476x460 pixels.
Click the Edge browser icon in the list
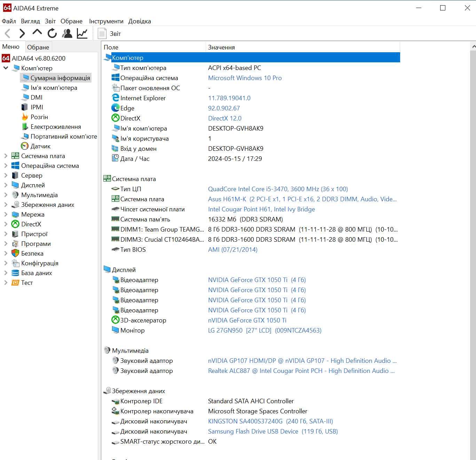coord(115,108)
